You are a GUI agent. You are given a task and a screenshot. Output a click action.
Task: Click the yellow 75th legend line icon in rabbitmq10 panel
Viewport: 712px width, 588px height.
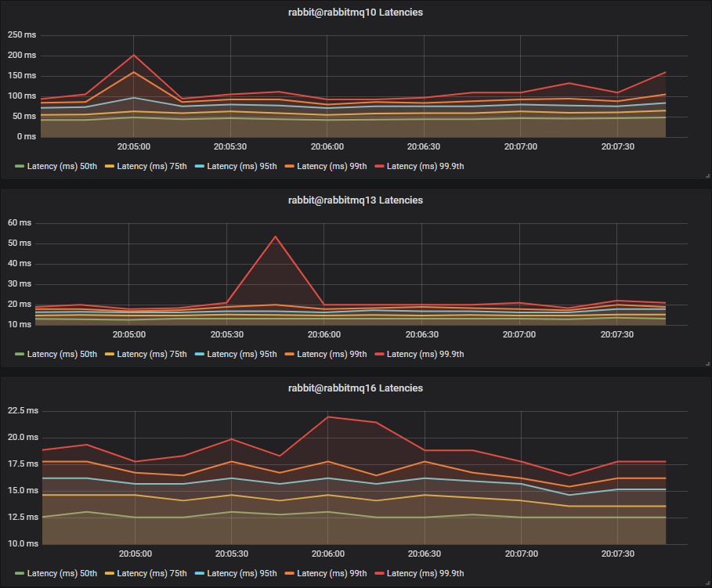[110, 166]
